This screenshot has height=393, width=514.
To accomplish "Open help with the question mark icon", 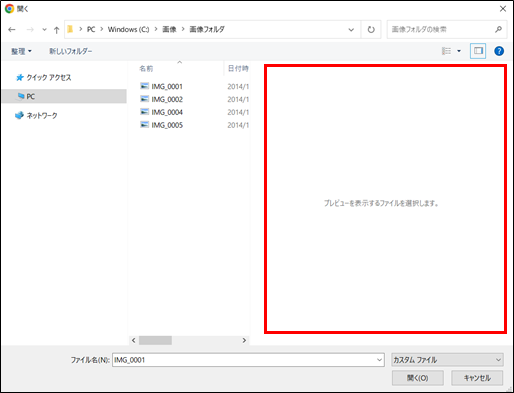I will pos(499,51).
